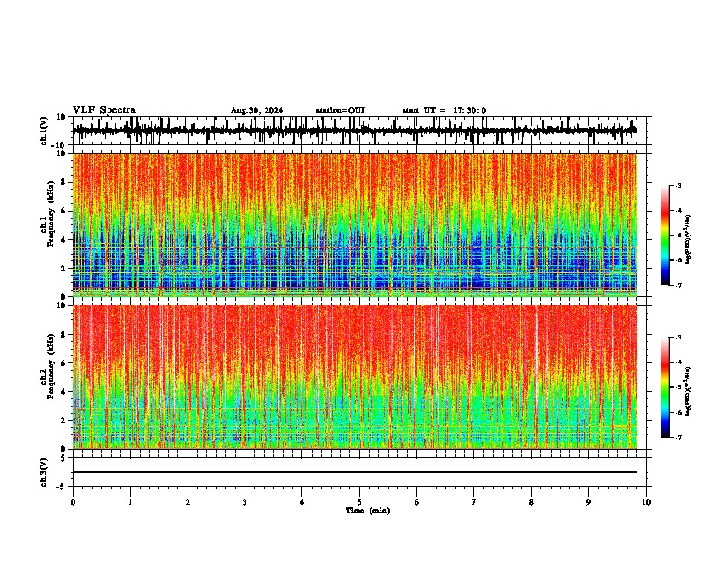The image size is (728, 563).
Task: Click the ch.1(V) waveform trace panel
Action: click(x=359, y=131)
